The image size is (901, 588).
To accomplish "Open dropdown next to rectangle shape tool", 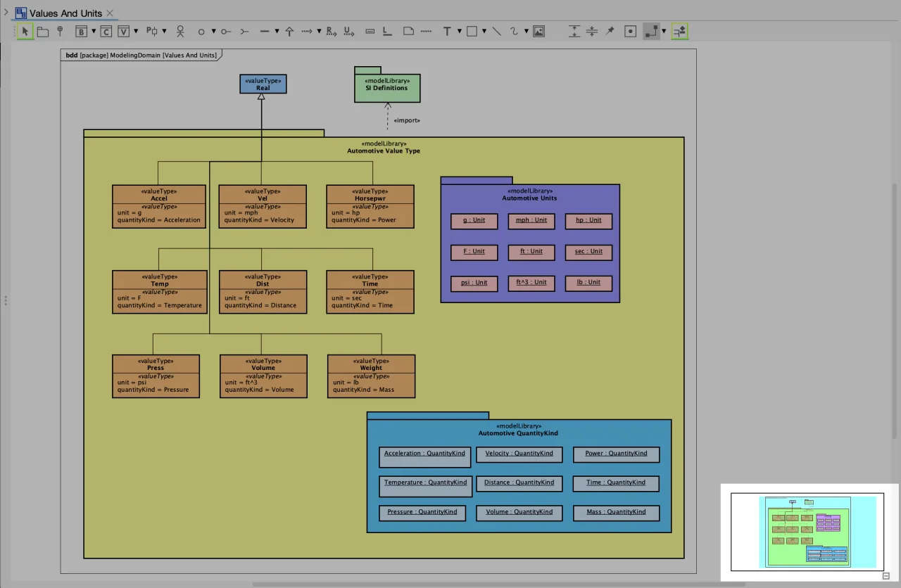I will [x=484, y=32].
